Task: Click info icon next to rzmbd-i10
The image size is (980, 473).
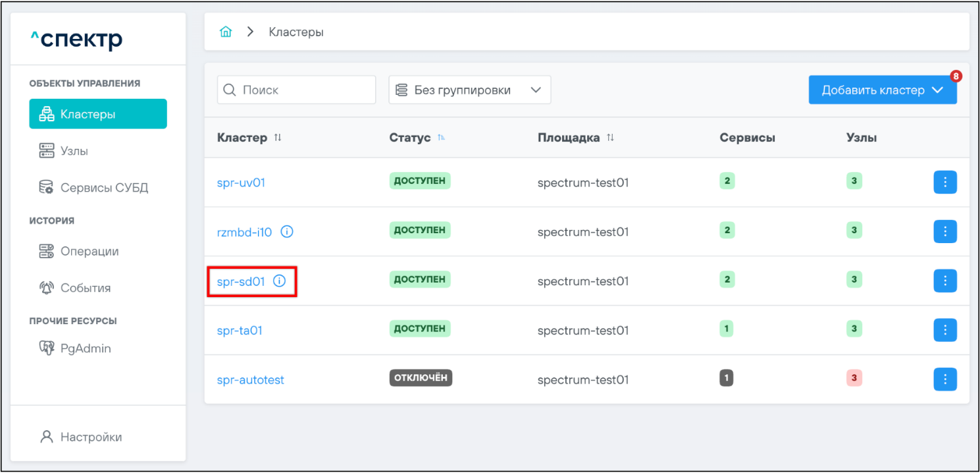Action: click(287, 232)
